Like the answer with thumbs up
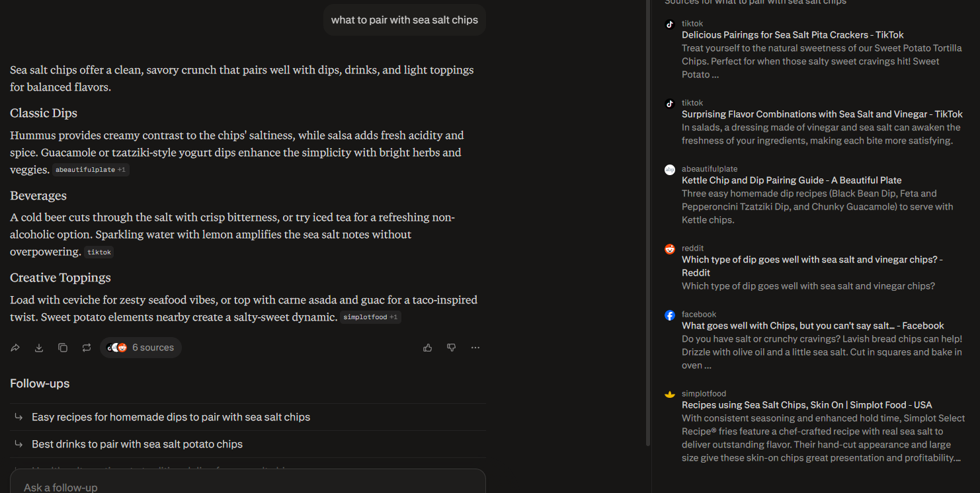The image size is (980, 493). click(428, 348)
